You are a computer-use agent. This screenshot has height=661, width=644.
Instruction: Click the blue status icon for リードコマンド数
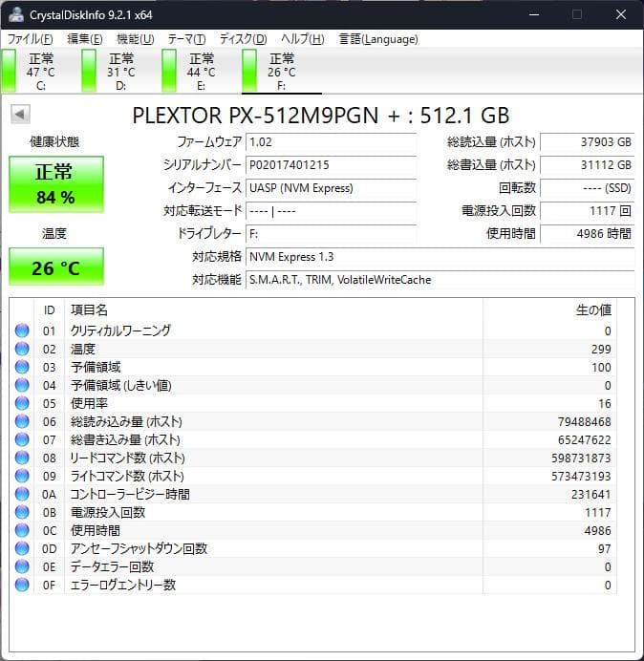tap(22, 458)
